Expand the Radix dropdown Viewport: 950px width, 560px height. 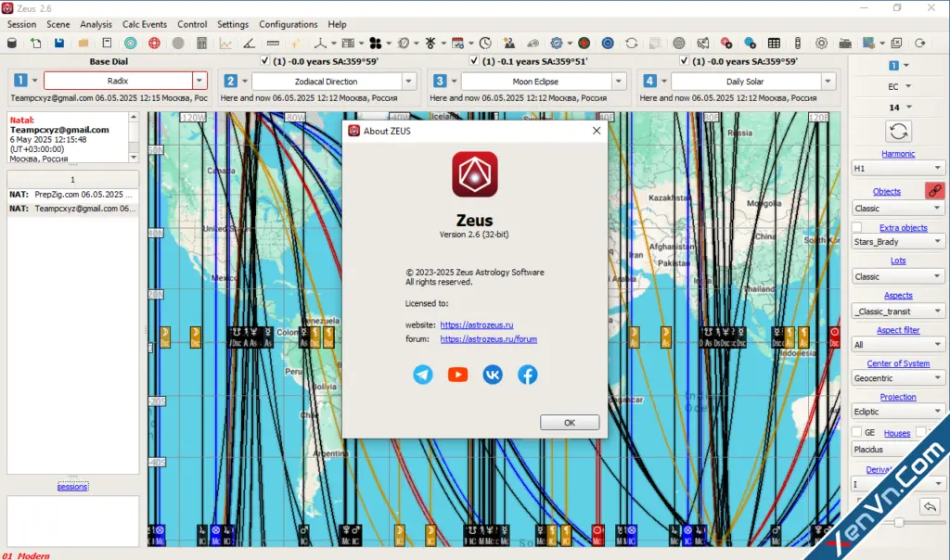[199, 81]
